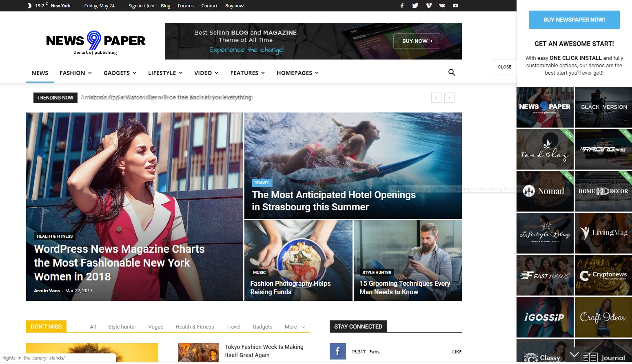Select the LivingMag demo thumbnail

pos(603,233)
